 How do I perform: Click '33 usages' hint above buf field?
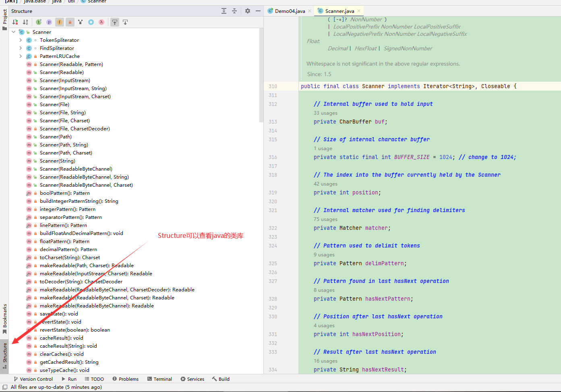click(325, 113)
